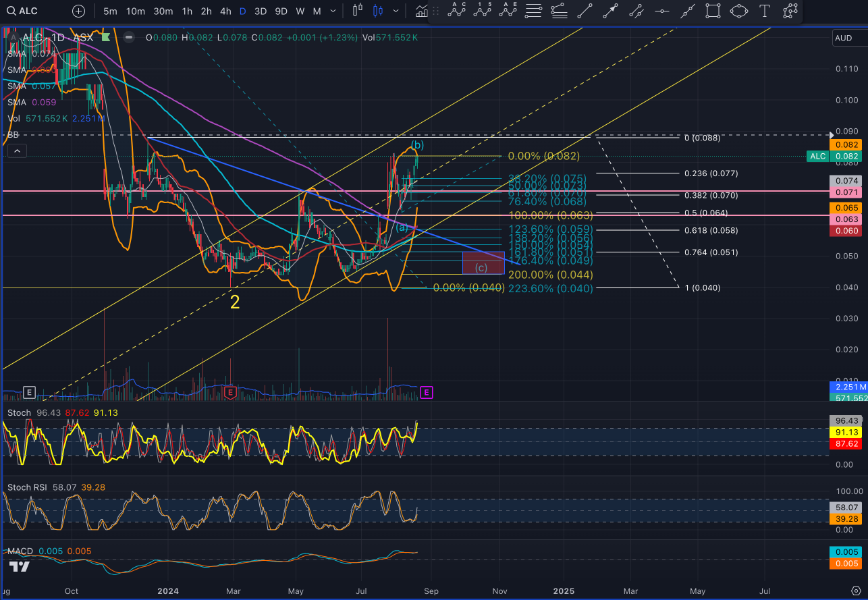Click the BB indicator legend label
Screen dimensions: 868x600
click(x=13, y=135)
